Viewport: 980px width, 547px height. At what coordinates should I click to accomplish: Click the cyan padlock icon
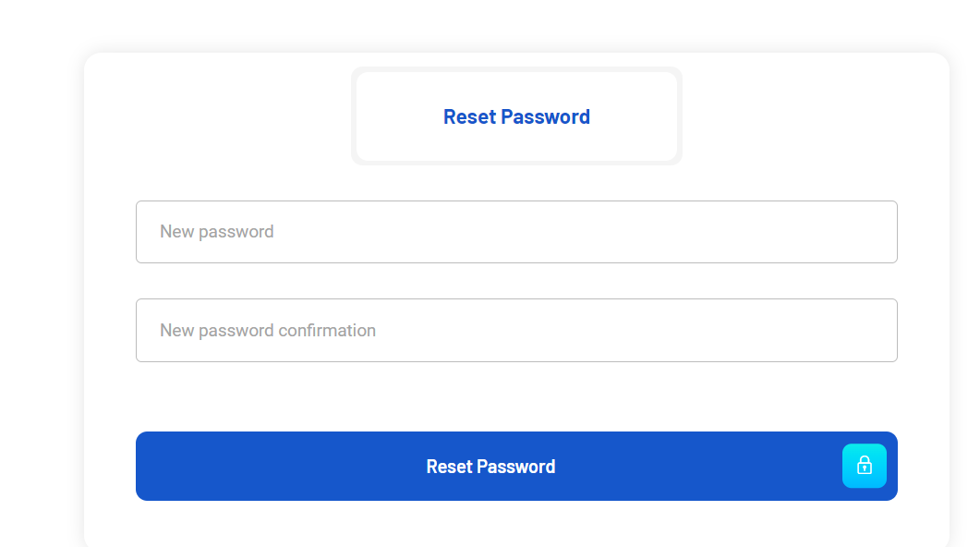tap(864, 466)
